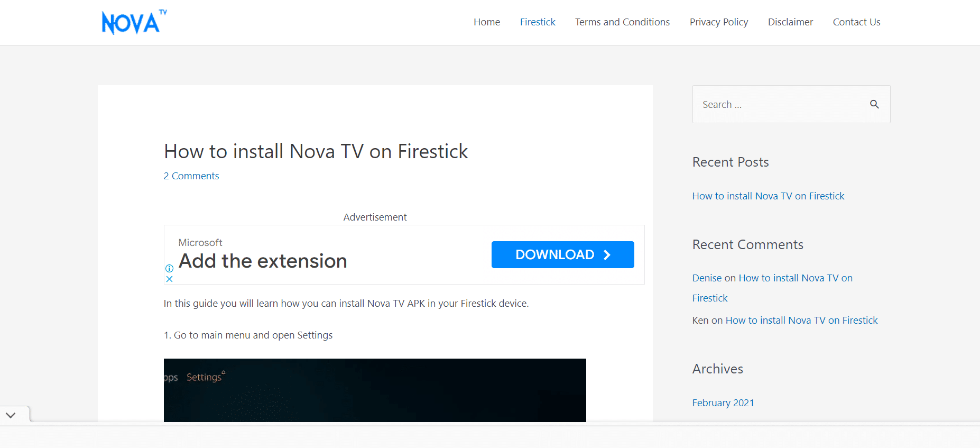
Task: Click Denise's comment post link
Action: click(772, 288)
